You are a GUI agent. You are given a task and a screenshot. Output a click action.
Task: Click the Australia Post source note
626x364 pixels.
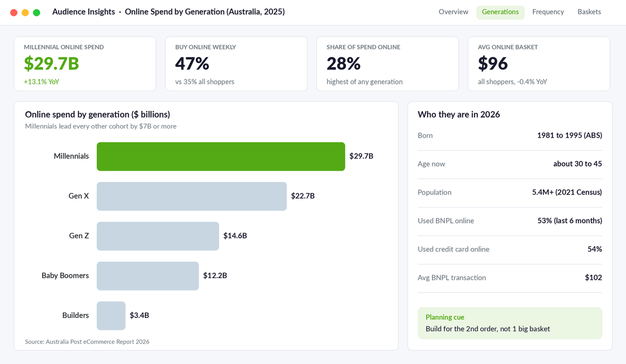coord(87,342)
